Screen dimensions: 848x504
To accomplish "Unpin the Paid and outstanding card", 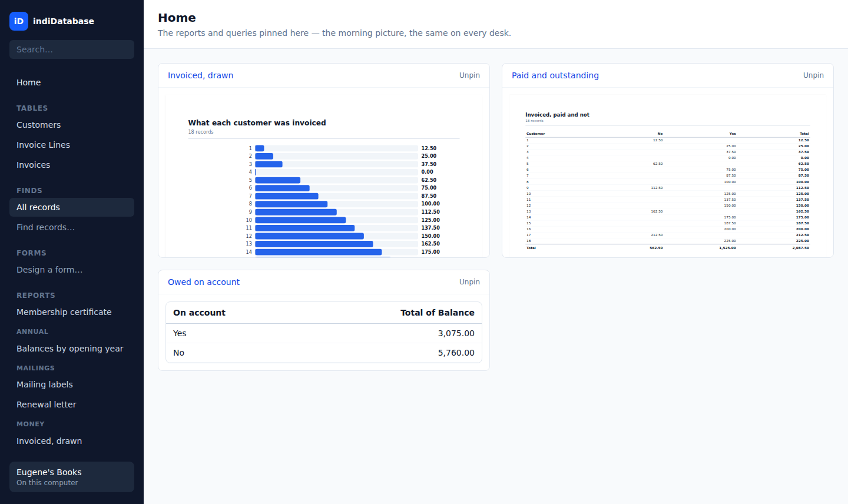I will pyautogui.click(x=813, y=75).
